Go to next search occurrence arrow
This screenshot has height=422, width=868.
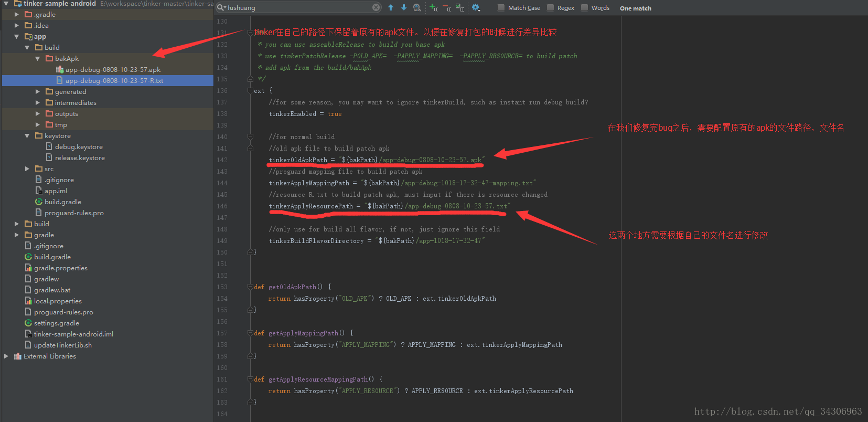(x=404, y=7)
